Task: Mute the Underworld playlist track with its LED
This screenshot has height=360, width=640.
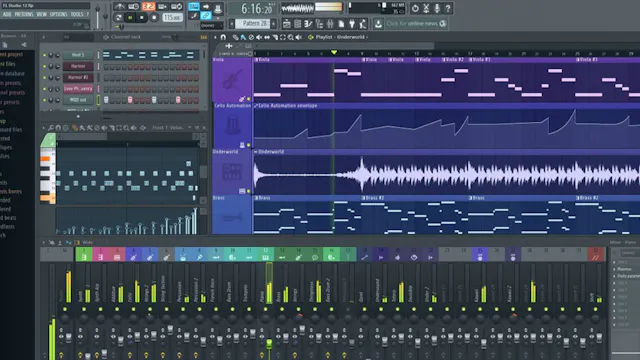Action: click(249, 191)
